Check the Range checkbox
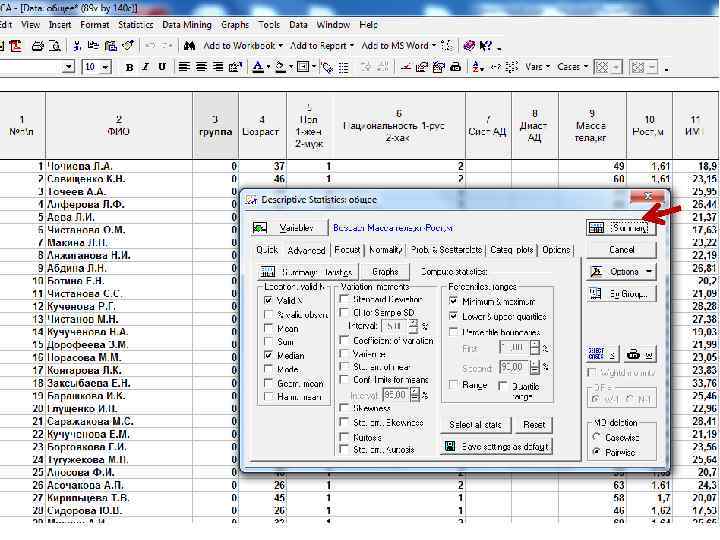This screenshot has width=720, height=540. [x=453, y=385]
